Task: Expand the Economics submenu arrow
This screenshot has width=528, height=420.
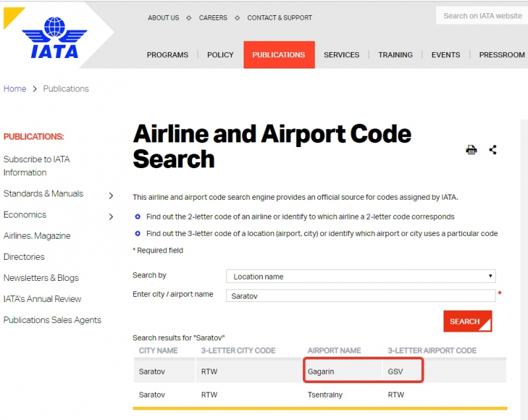Action: (x=111, y=216)
